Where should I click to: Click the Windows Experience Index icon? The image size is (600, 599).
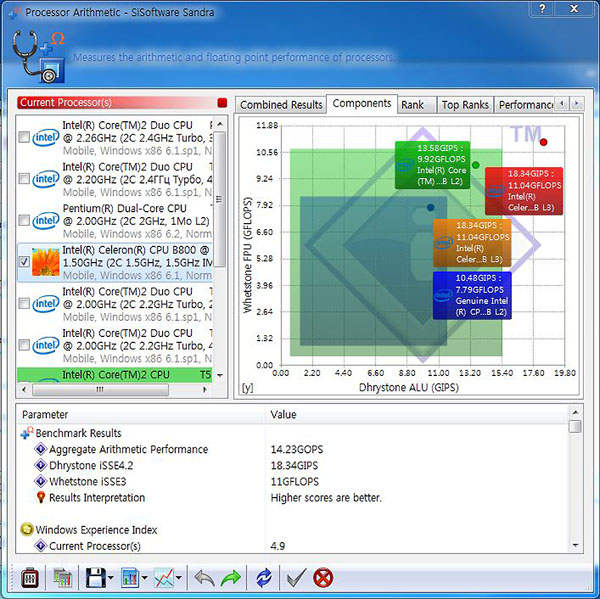(27, 530)
